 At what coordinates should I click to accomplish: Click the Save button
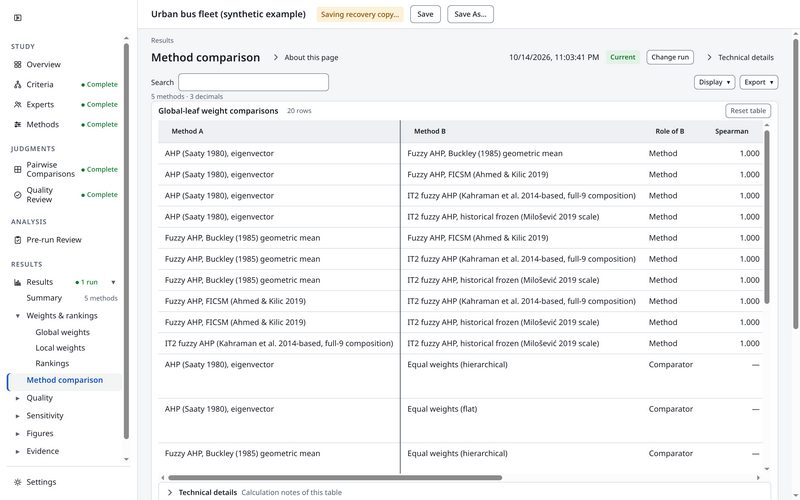[425, 14]
